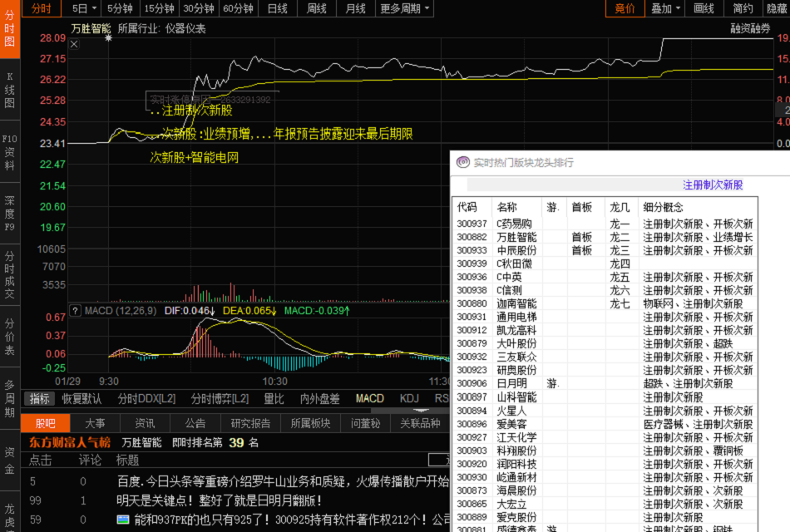Click 恢复默认 restore defaults
This screenshot has width=790, height=532.
(x=81, y=399)
